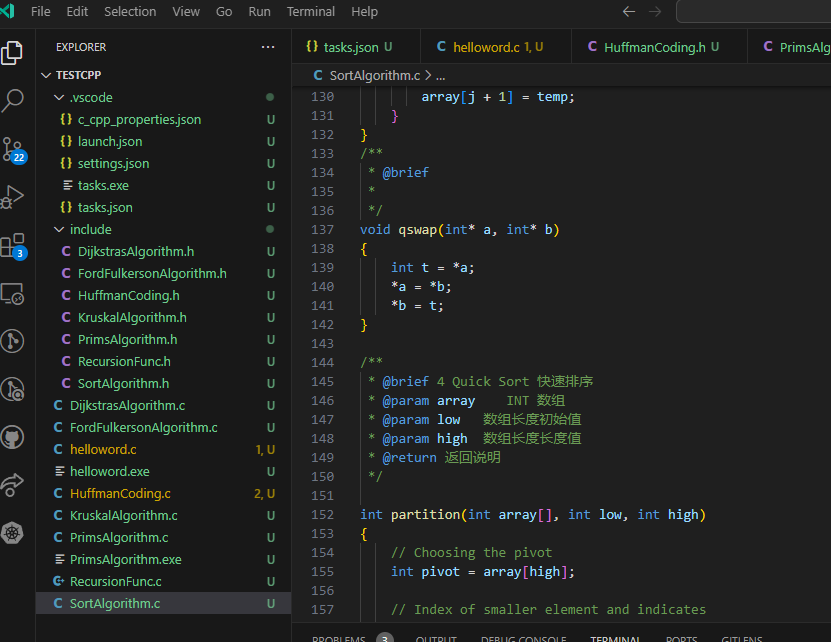The width and height of the screenshot is (831, 642).
Task: Open Source Control view with 22 badge
Action: coord(14,149)
